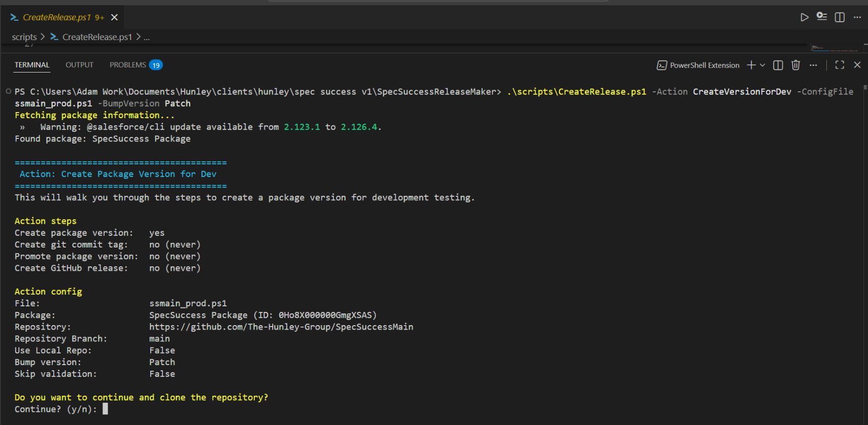Click the 'Promote package version:' row
Screen dimensions: 868x425
click(108, 256)
